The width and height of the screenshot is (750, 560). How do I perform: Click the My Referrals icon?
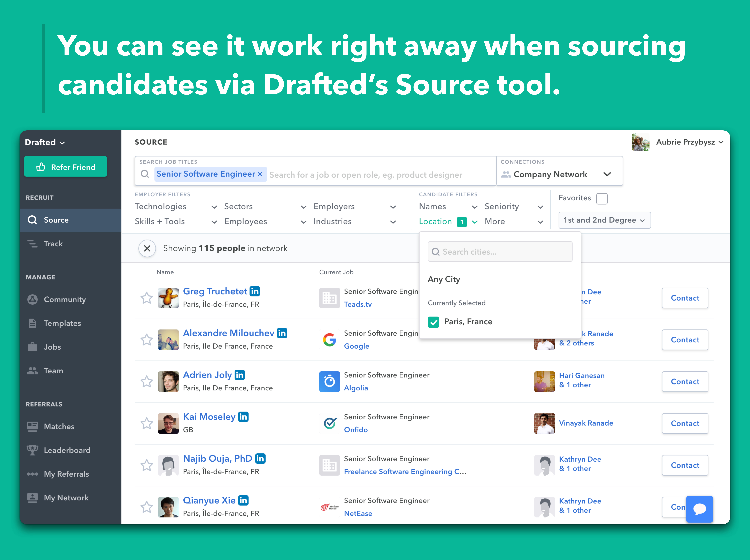pos(33,474)
